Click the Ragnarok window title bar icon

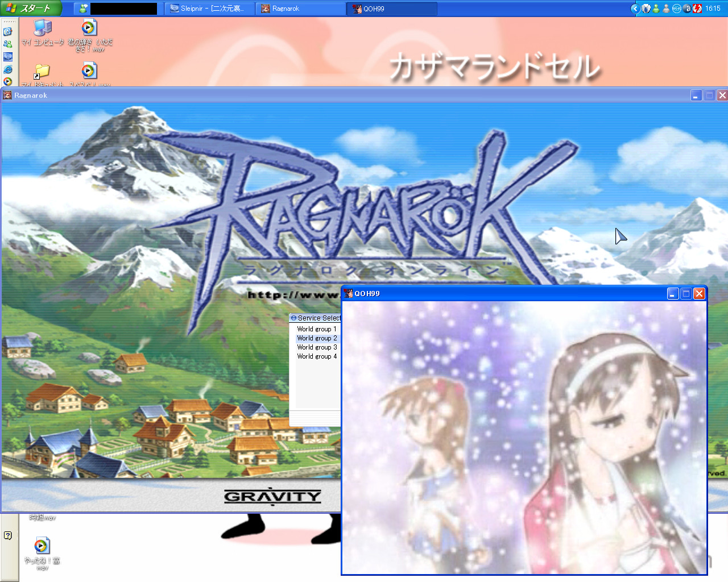click(x=7, y=95)
